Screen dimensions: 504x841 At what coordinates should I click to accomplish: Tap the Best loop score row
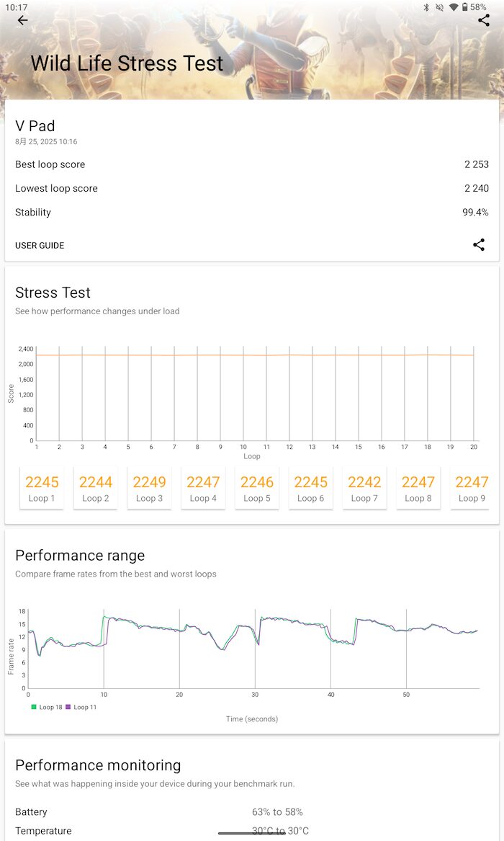[252, 164]
